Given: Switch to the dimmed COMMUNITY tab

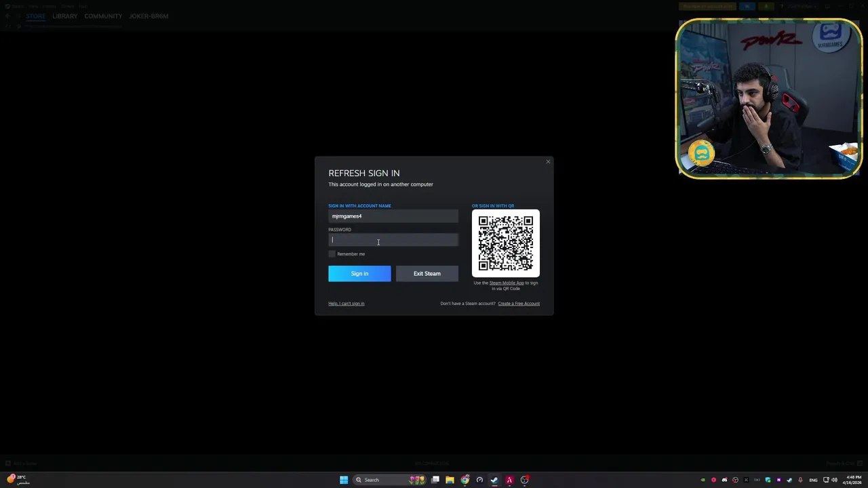Looking at the screenshot, I should pos(103,16).
